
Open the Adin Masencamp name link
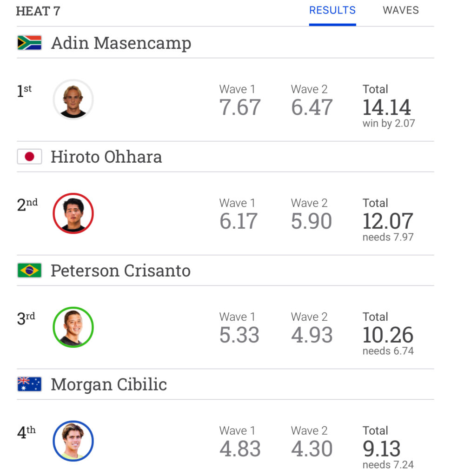pos(121,43)
